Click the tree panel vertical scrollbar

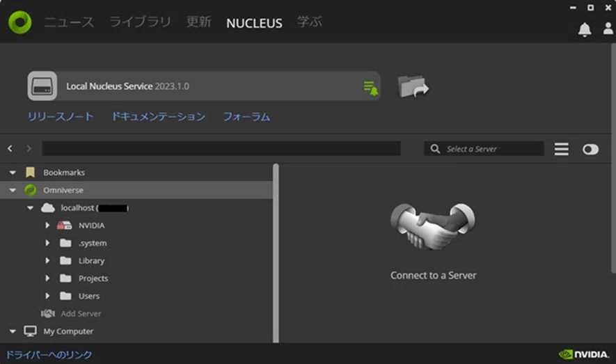point(276,253)
